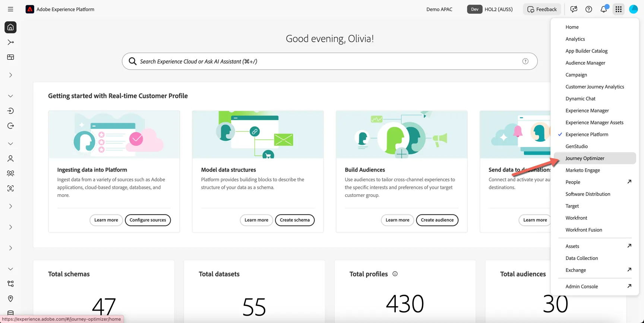Select Home in app switcher
This screenshot has height=323, width=644.
pos(595,27)
